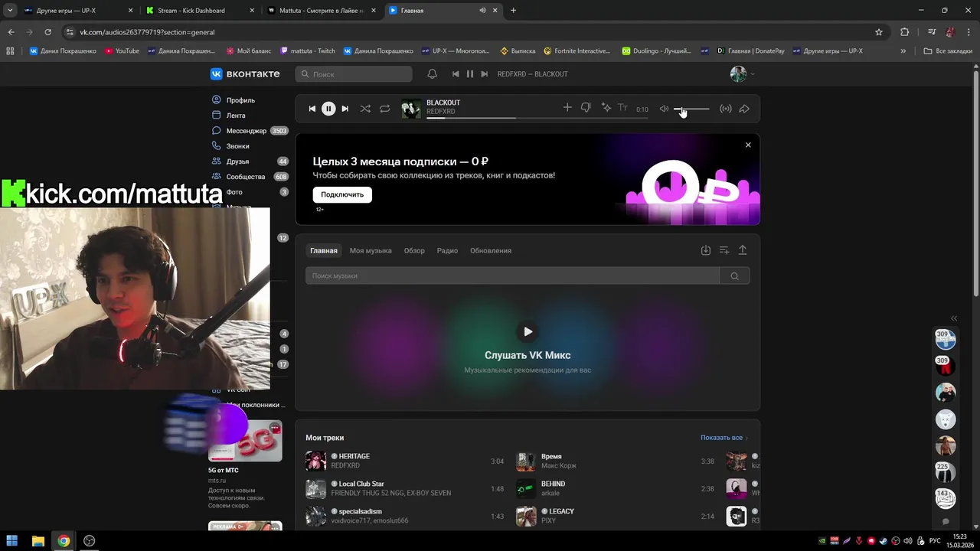Image resolution: width=980 pixels, height=551 pixels.
Task: Add BLACKOUT to my music with plus icon
Action: pos(567,108)
